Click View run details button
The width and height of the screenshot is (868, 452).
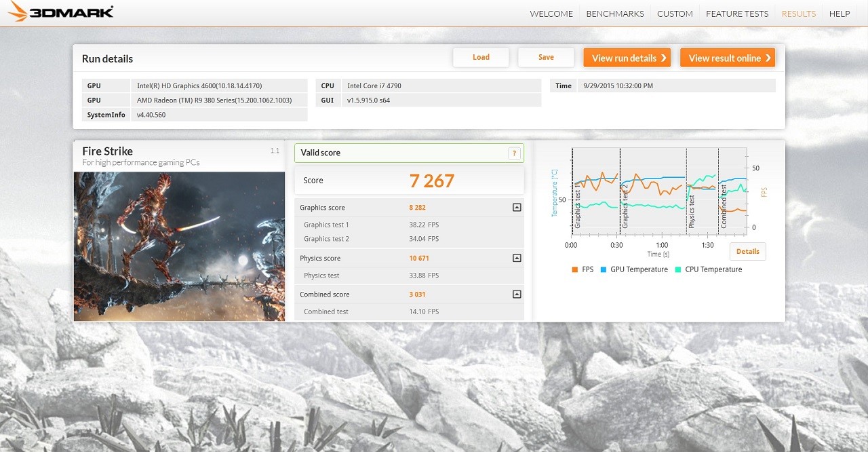click(627, 58)
